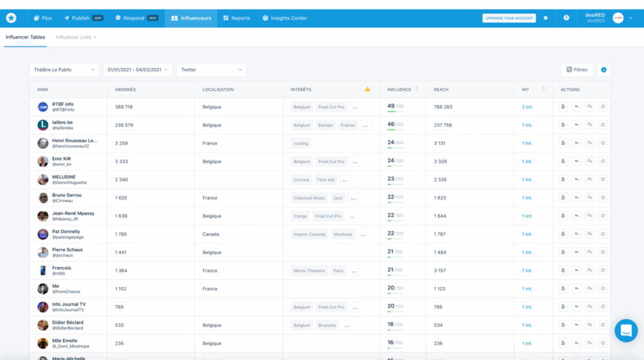Show more interests for Pat Donnelly
This screenshot has width=644, height=360.
pyautogui.click(x=363, y=234)
